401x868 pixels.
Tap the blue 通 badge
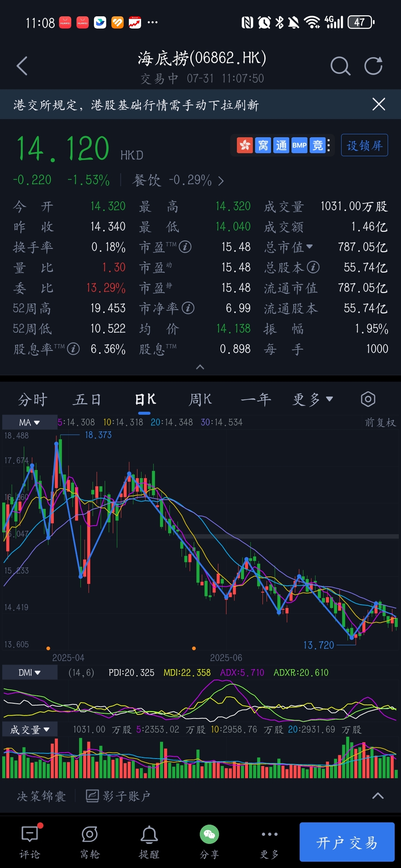pyautogui.click(x=281, y=145)
